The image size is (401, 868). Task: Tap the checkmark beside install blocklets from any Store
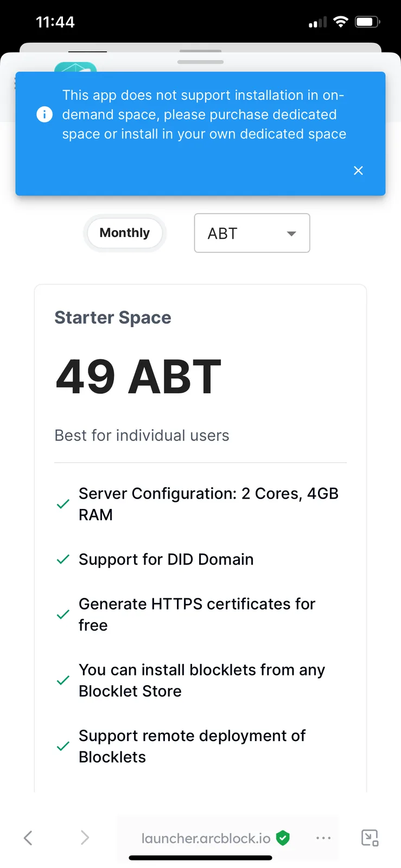(x=63, y=680)
